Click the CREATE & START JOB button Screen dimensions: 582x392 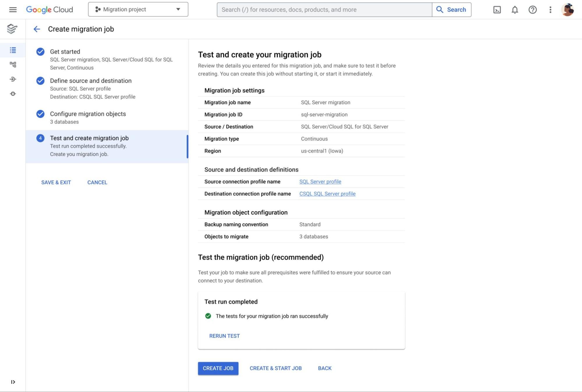tap(275, 368)
